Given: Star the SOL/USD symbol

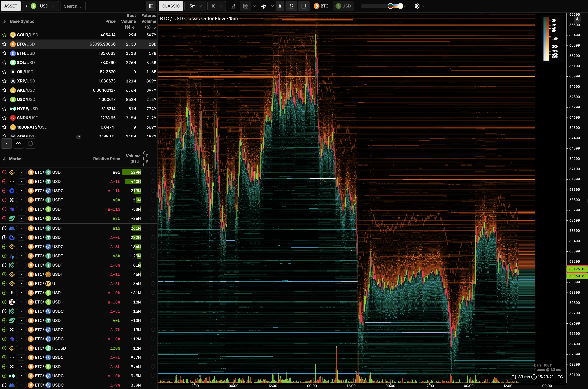Looking at the screenshot, I should [x=4, y=63].
